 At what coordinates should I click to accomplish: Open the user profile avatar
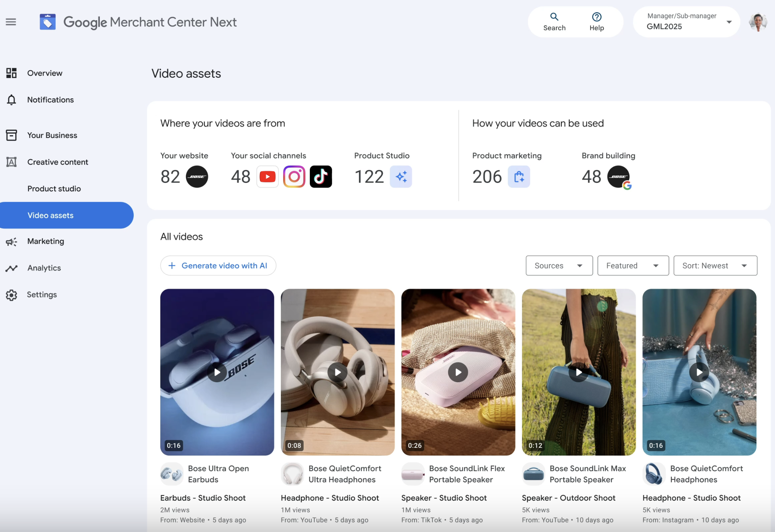(757, 22)
